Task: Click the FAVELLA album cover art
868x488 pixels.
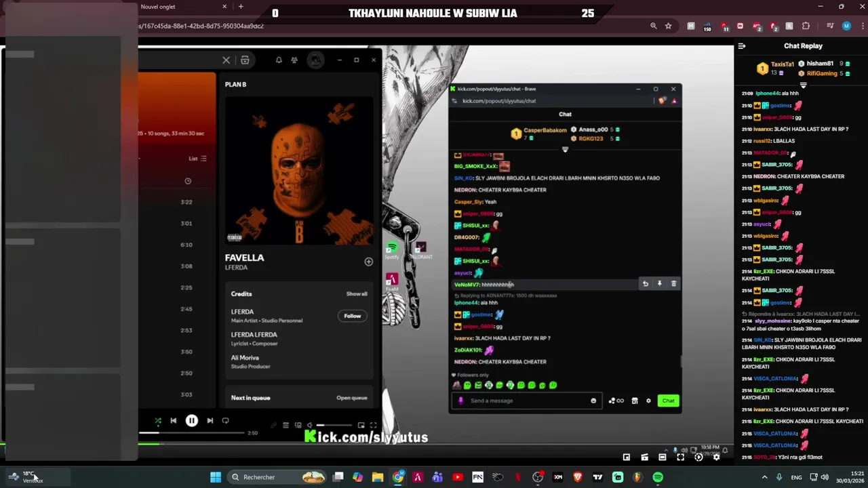Action: [299, 170]
